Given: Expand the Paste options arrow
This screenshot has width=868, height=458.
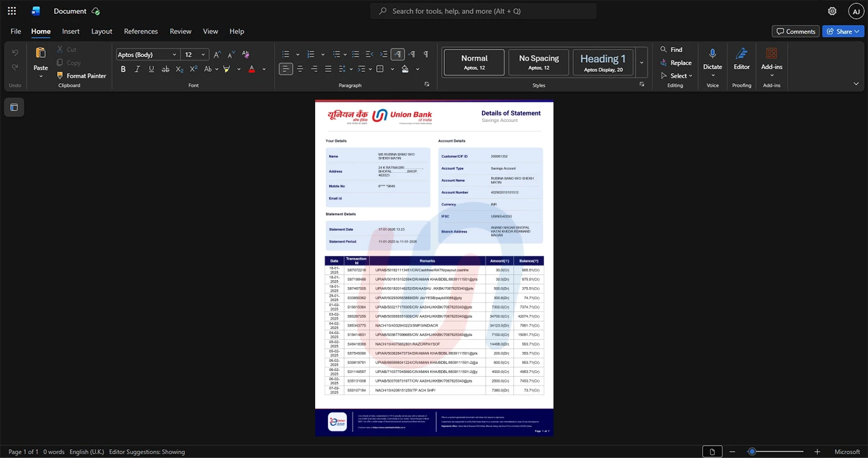Looking at the screenshot, I should point(41,76).
